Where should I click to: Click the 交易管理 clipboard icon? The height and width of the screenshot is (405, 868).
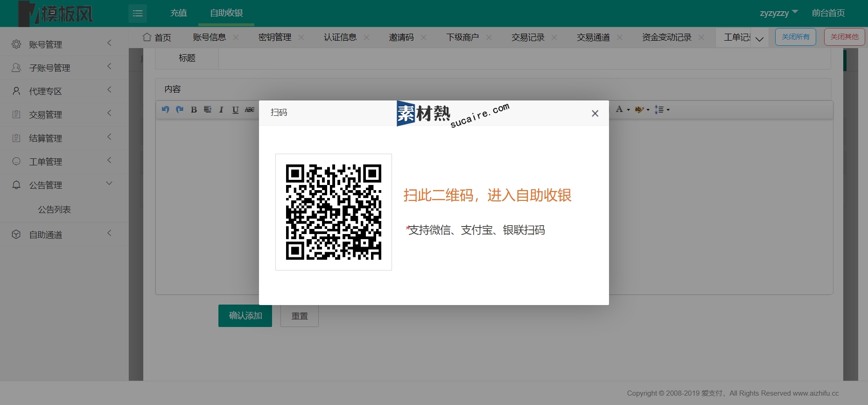pyautogui.click(x=16, y=114)
